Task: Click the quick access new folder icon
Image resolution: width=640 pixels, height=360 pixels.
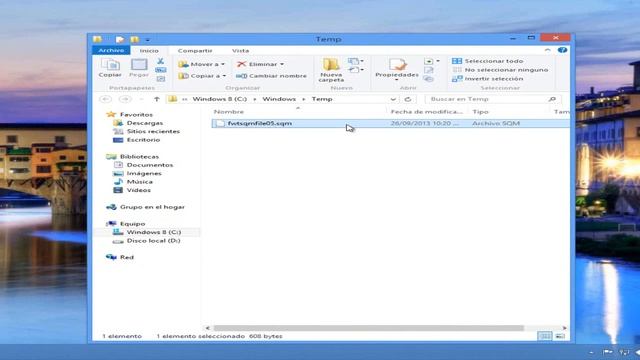Action: pos(135,40)
